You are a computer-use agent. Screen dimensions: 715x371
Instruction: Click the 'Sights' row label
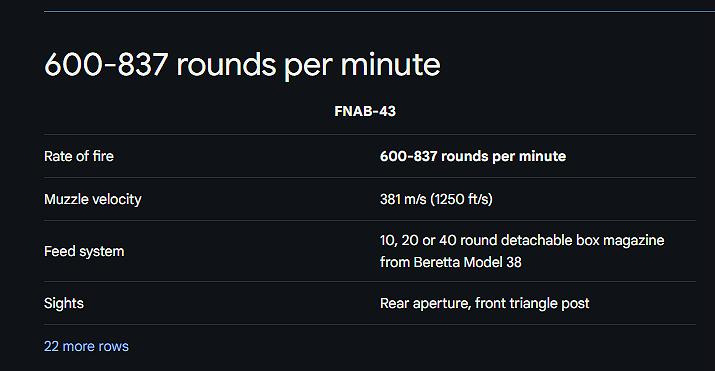tap(64, 303)
